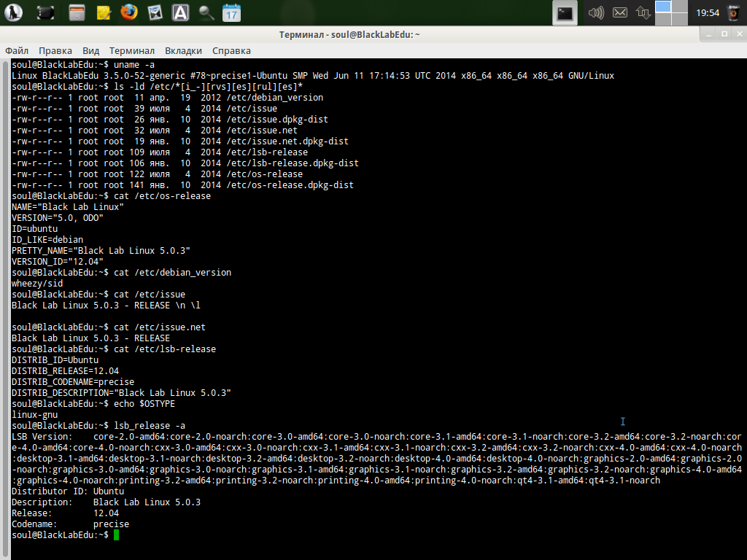Viewport: 747px width, 560px height.
Task: Select the terminal window taskbar button
Action: (x=565, y=13)
